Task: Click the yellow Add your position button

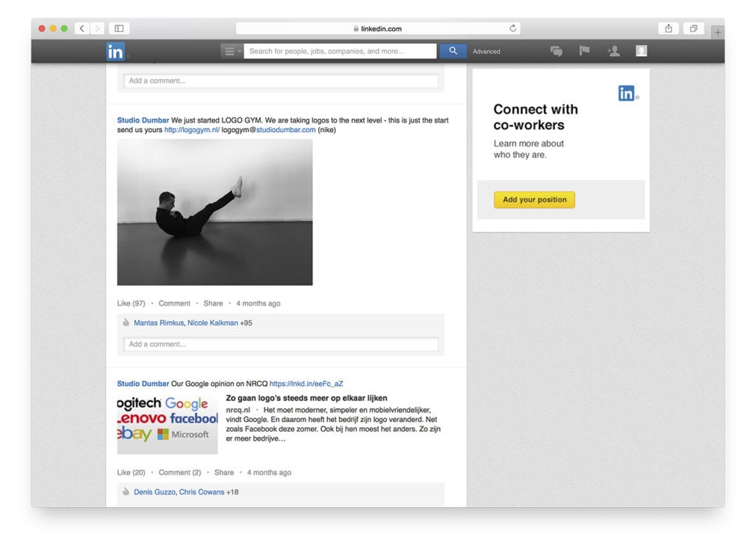Action: pos(535,199)
